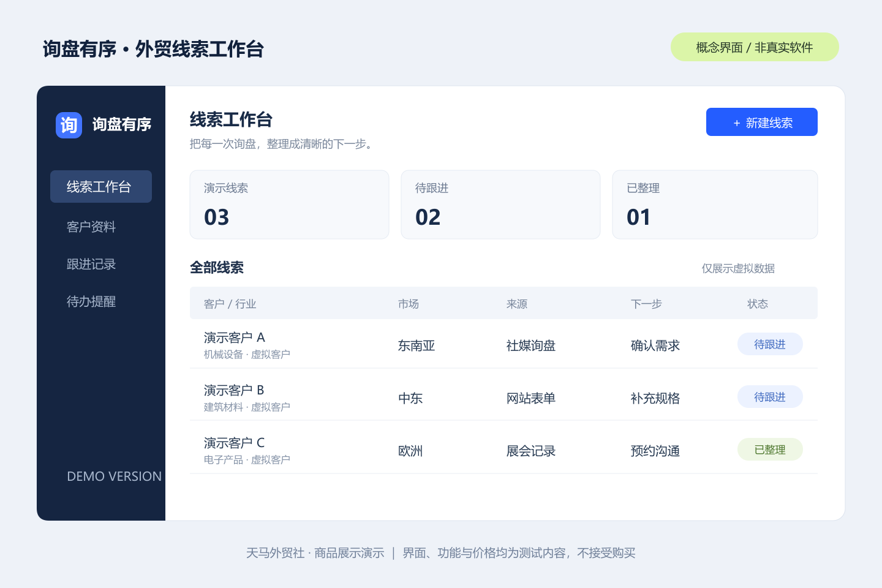This screenshot has width=882, height=588.
Task: Click the 线索工作台 page heading
Action: pos(231,119)
